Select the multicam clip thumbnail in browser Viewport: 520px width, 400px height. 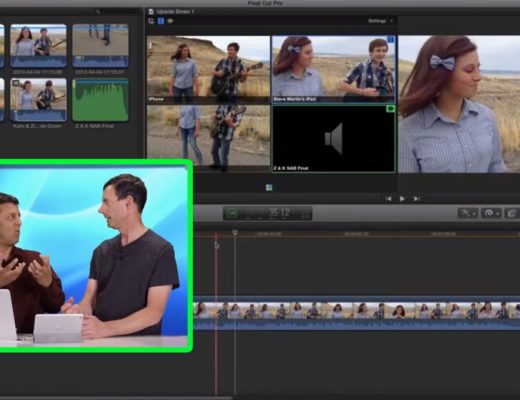[x=38, y=100]
